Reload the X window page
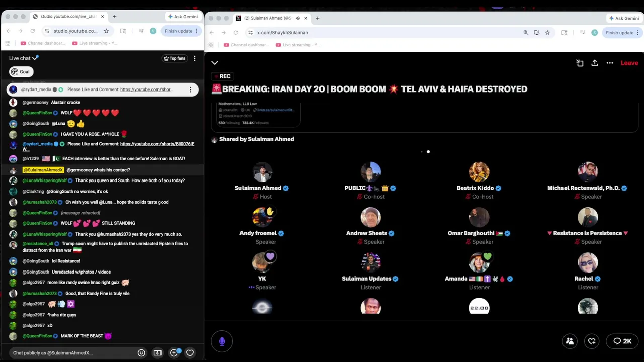 pyautogui.click(x=236, y=32)
